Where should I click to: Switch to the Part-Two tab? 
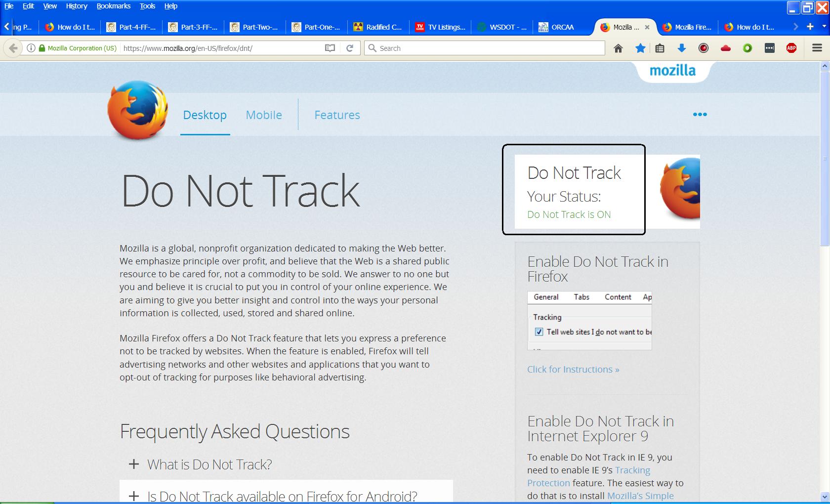[x=255, y=27]
